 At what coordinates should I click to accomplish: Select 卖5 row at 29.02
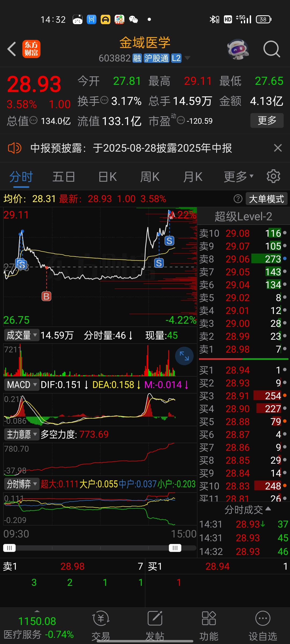(x=243, y=298)
